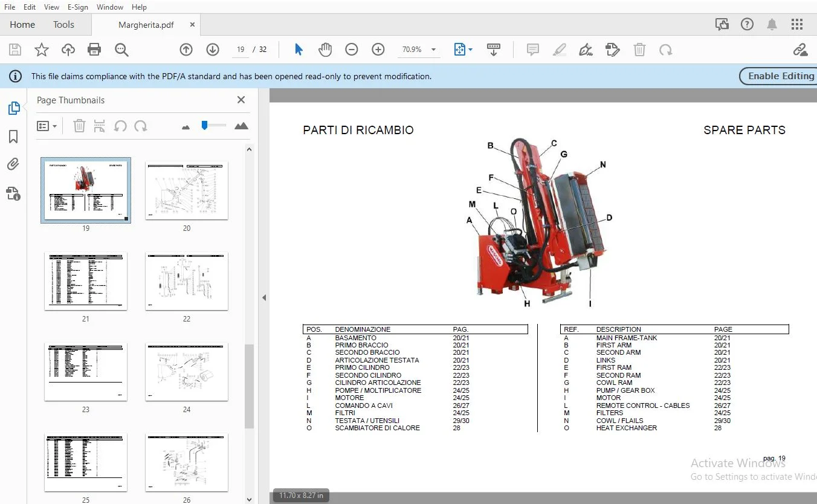Share link icon at toolbar right
Screen dimensions: 817x504
point(800,50)
